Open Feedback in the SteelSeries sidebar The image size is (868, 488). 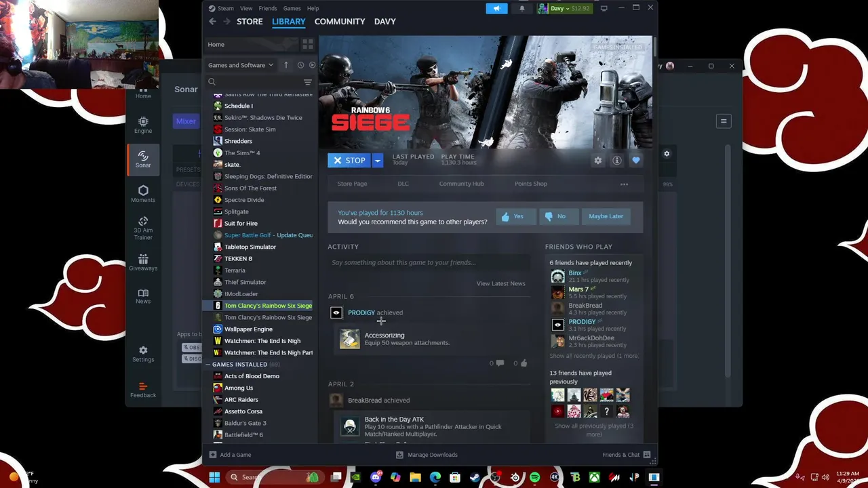pos(143,390)
